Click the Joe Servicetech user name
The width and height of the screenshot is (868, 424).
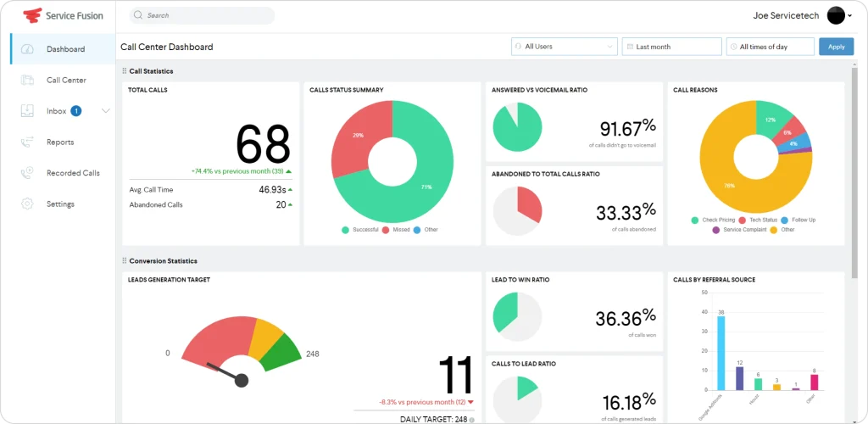(x=786, y=15)
